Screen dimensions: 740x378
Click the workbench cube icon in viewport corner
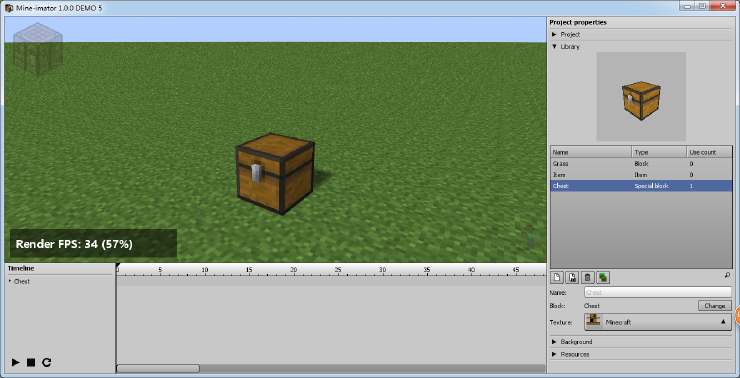[38, 49]
